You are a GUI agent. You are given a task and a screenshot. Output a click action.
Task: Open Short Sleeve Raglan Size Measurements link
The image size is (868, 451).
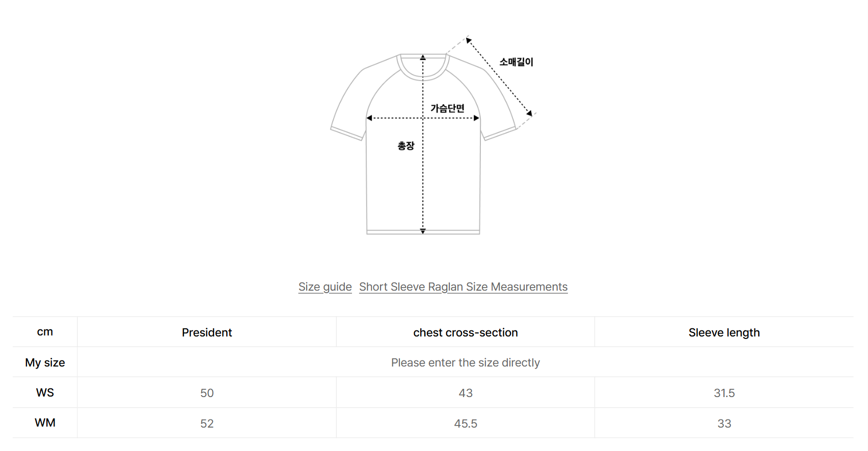tap(463, 287)
